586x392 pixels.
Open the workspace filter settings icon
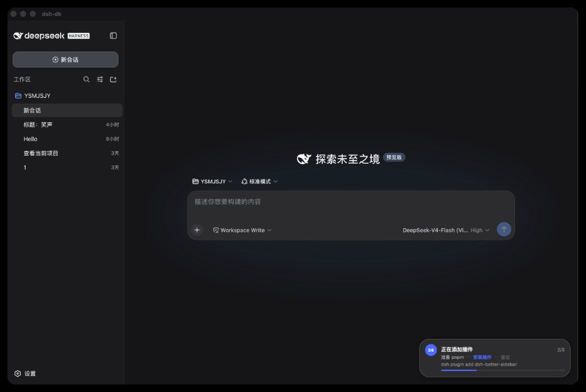(x=100, y=79)
